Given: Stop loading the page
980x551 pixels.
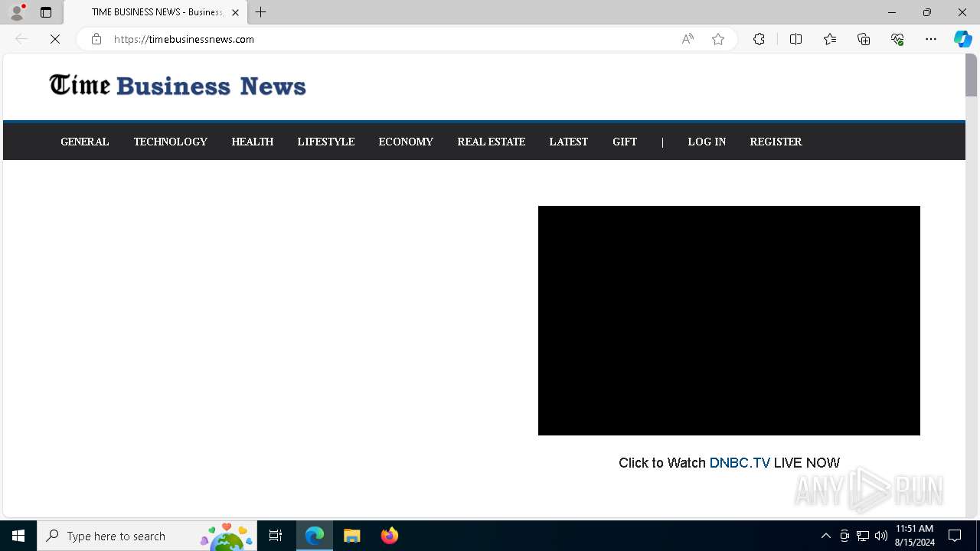Looking at the screenshot, I should [x=55, y=39].
